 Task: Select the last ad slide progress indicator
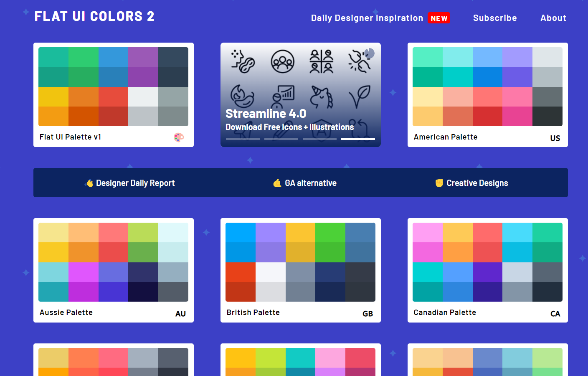point(358,139)
